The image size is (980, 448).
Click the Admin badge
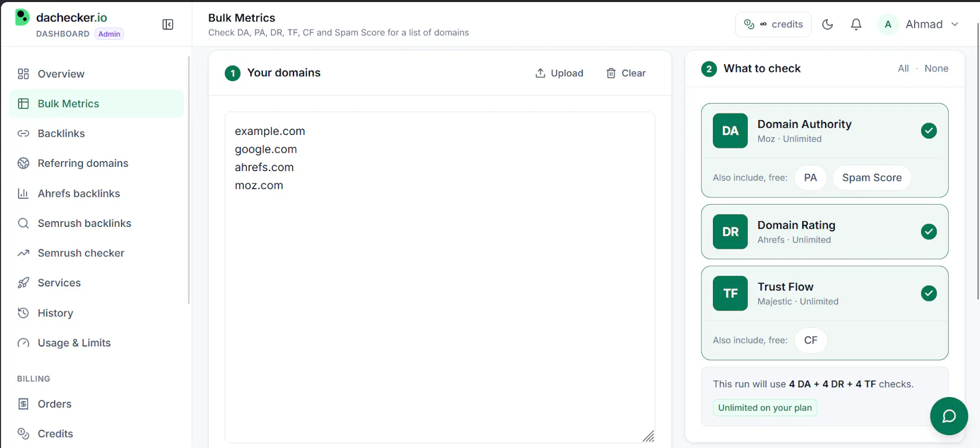pos(109,34)
